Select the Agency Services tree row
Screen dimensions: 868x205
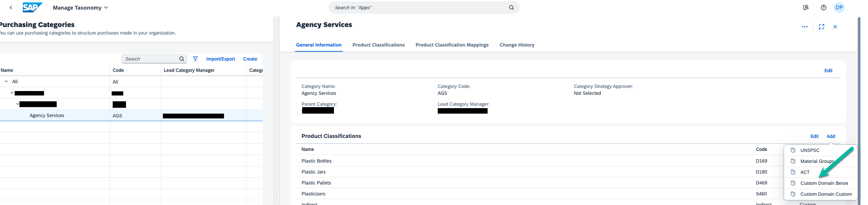pyautogui.click(x=47, y=115)
